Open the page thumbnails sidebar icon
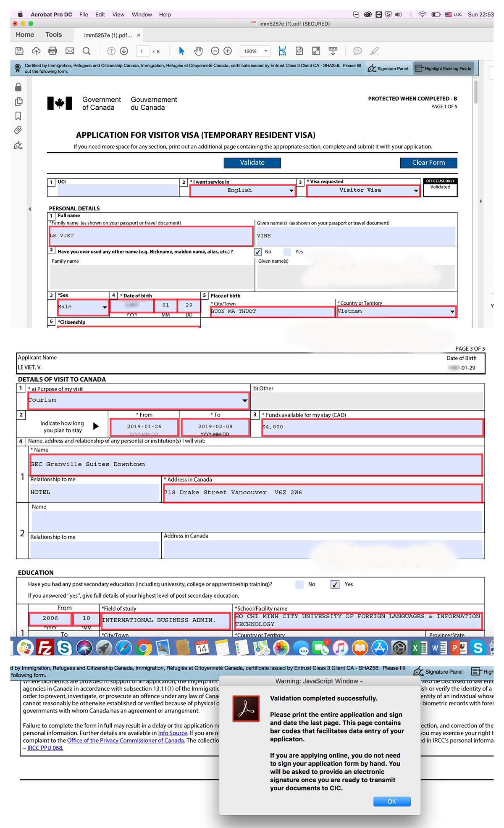 pos(18,102)
